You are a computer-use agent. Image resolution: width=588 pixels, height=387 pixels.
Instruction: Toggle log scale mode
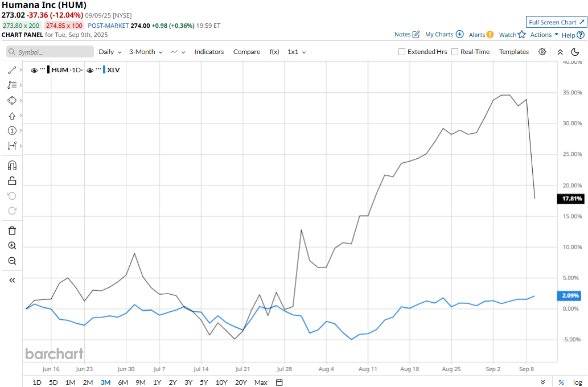(578, 382)
